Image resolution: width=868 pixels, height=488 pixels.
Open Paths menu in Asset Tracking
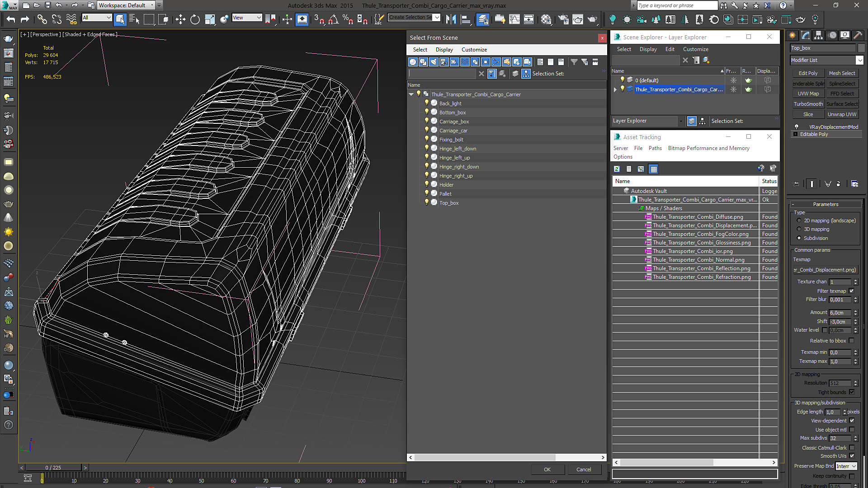[x=655, y=148]
